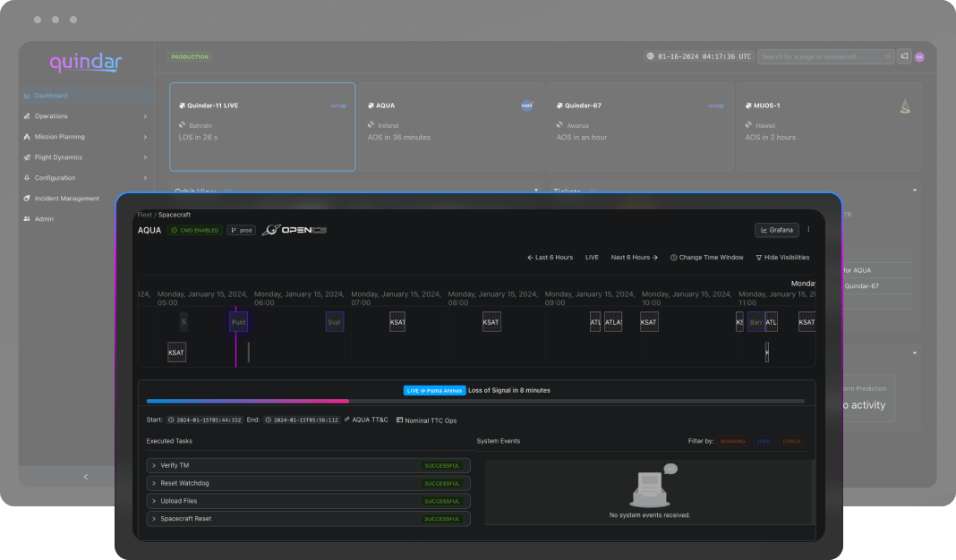Expand the Upload Files task

(309, 501)
